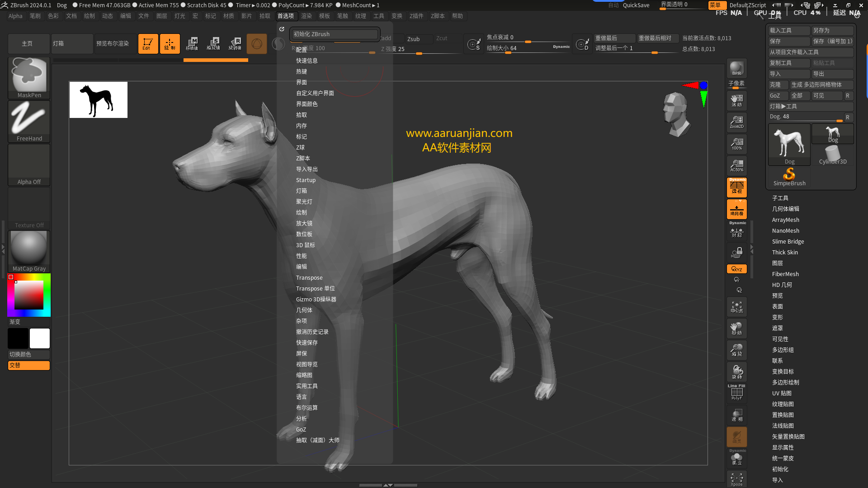Viewport: 868px width, 488px height.
Task: Activate the 缩放轴 (Scale) mode icon
Action: (x=214, y=43)
